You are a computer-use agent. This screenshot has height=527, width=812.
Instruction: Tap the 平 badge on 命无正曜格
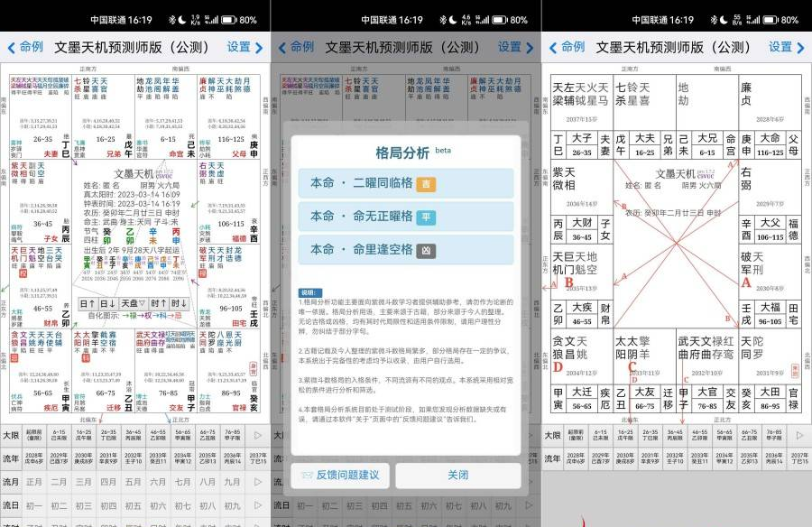click(426, 217)
